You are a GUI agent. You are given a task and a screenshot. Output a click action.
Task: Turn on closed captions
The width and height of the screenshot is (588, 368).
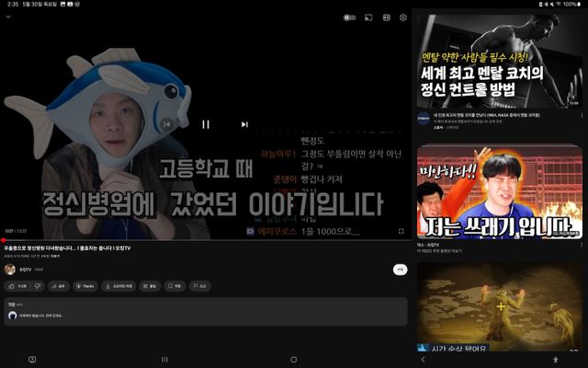point(386,17)
